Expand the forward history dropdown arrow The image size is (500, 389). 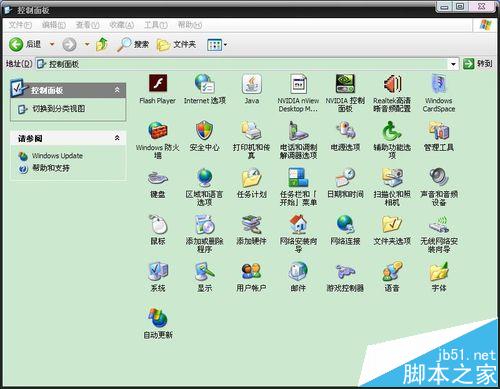click(87, 44)
